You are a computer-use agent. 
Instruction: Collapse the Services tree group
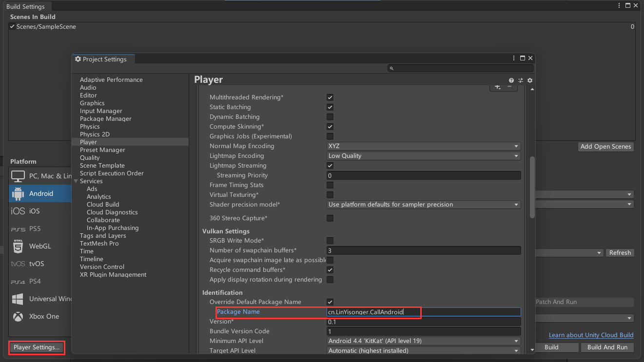pos(76,181)
